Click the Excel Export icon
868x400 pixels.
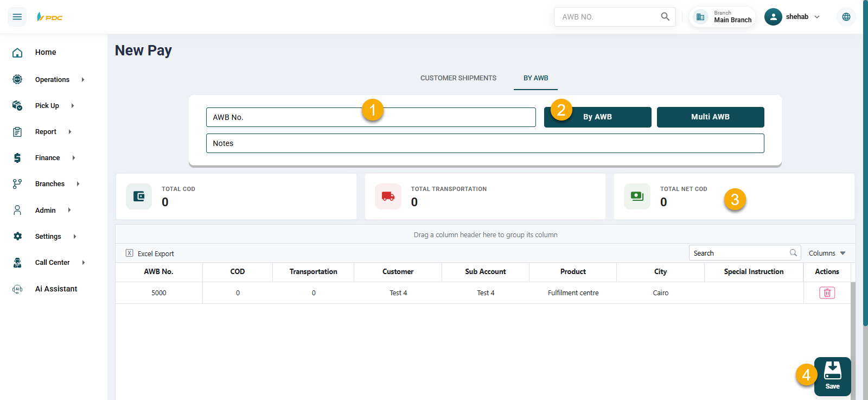[x=130, y=253]
